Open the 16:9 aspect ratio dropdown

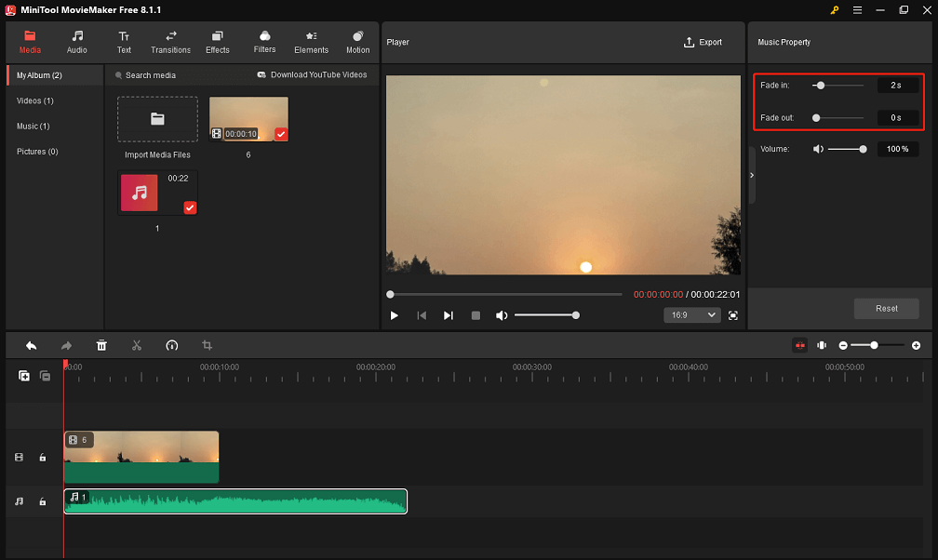(x=691, y=315)
